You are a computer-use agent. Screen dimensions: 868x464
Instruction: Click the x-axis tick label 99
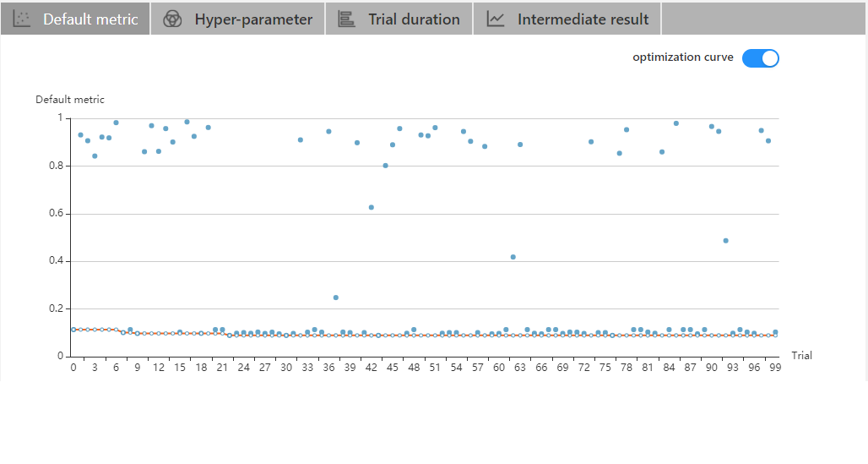point(775,368)
